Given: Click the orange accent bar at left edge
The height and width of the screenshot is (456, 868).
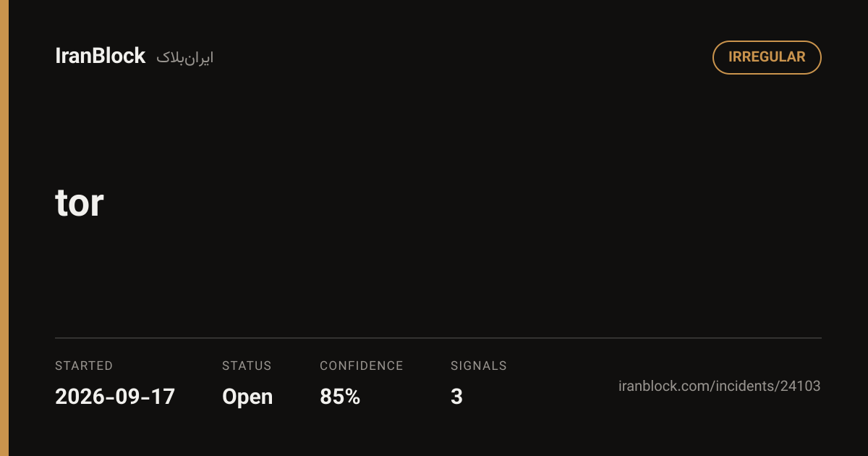Looking at the screenshot, I should (x=4, y=228).
